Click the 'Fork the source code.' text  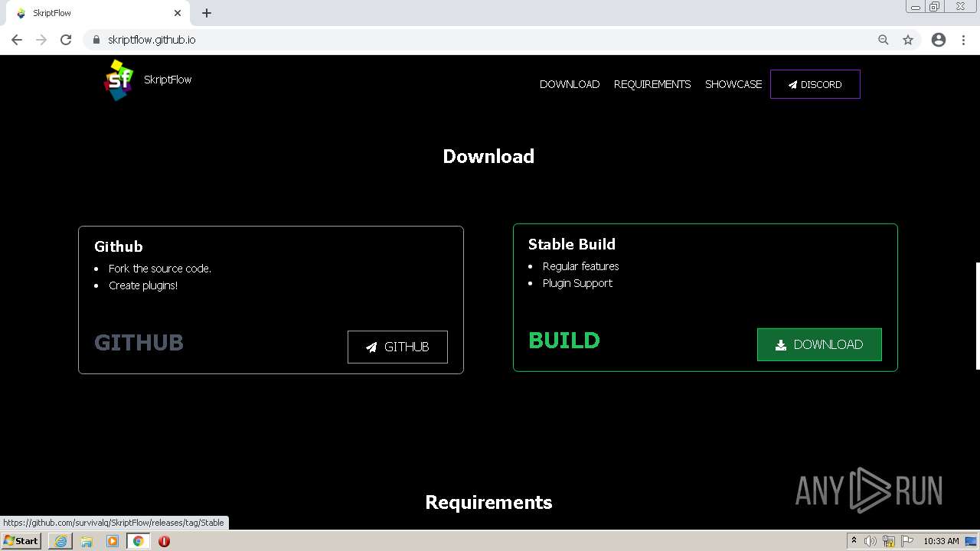[160, 269]
